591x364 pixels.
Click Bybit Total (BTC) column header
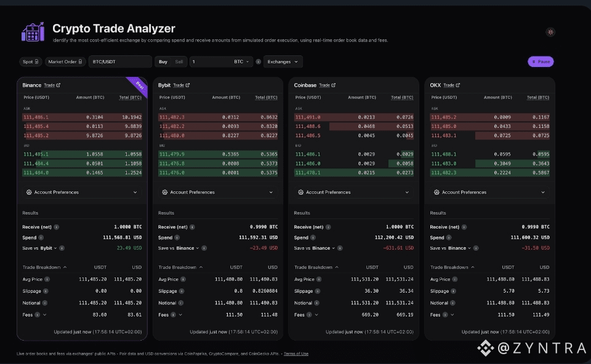tap(266, 98)
